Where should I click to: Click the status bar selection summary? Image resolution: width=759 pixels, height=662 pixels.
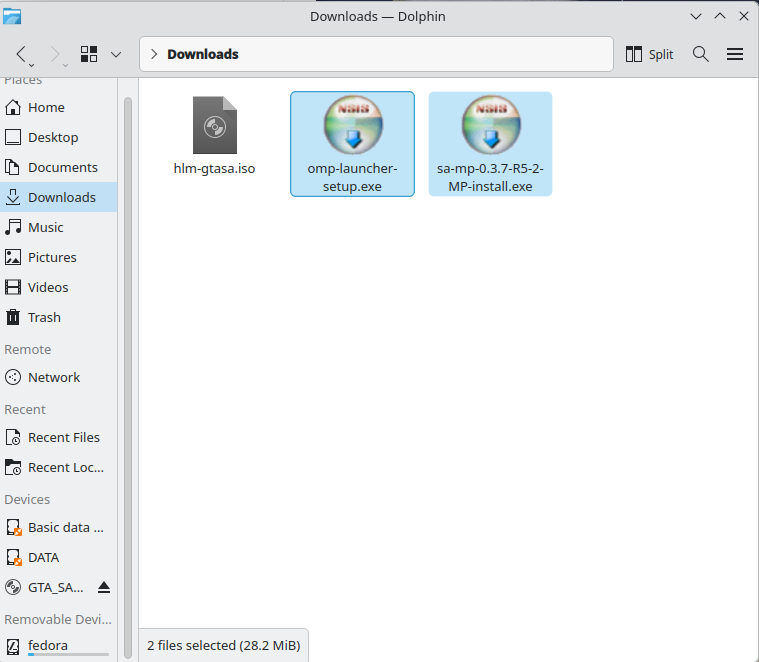click(224, 646)
